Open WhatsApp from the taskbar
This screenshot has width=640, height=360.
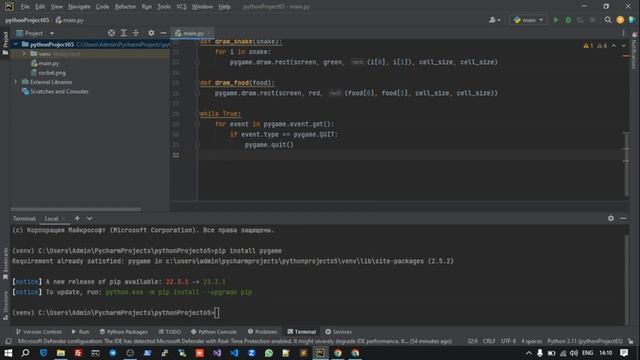pyautogui.click(x=269, y=353)
